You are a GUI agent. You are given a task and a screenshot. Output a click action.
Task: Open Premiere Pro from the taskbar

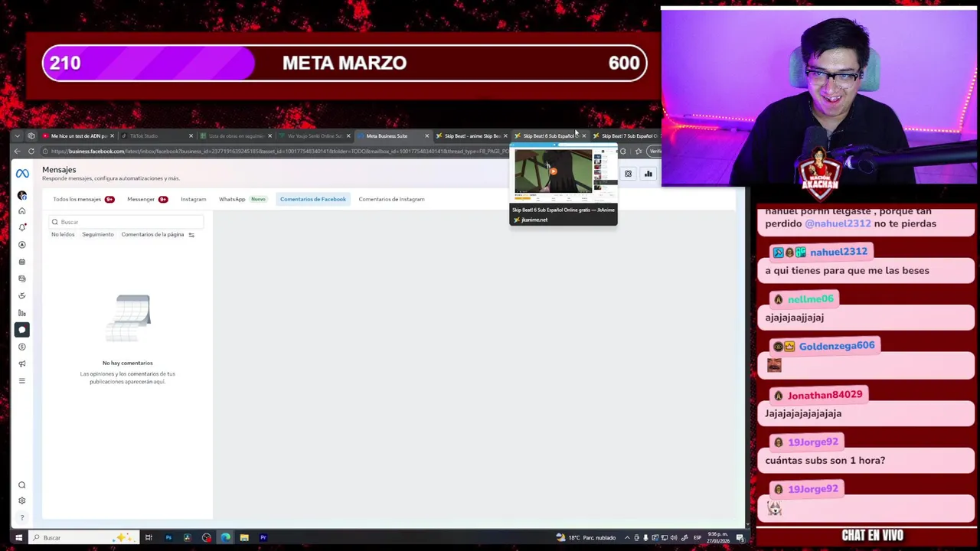(x=263, y=538)
